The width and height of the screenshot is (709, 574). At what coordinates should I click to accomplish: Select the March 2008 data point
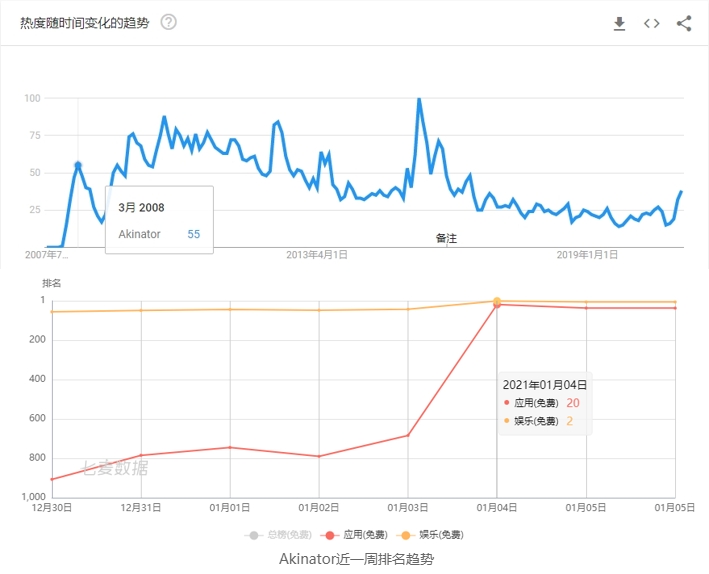click(78, 165)
